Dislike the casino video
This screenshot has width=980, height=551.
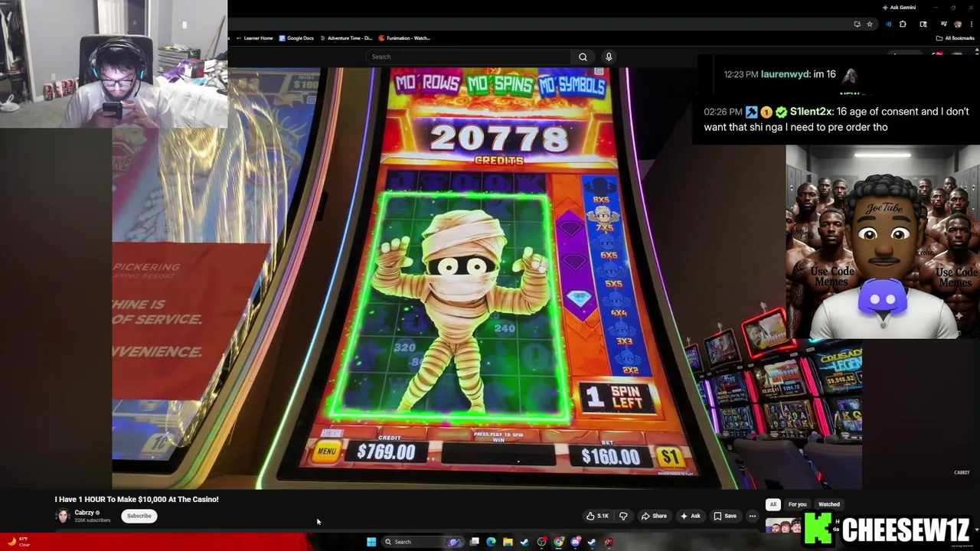click(x=623, y=516)
